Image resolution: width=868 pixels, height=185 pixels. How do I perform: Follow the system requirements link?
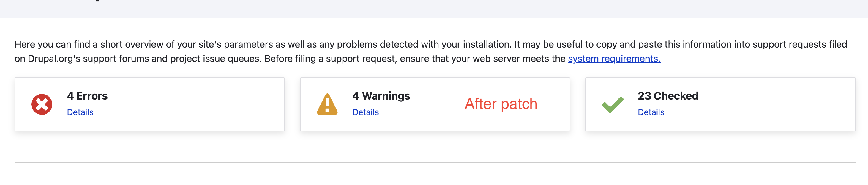pos(614,59)
